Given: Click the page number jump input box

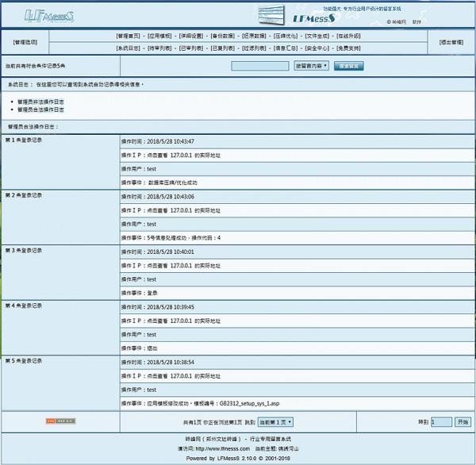Looking at the screenshot, I should [x=440, y=422].
